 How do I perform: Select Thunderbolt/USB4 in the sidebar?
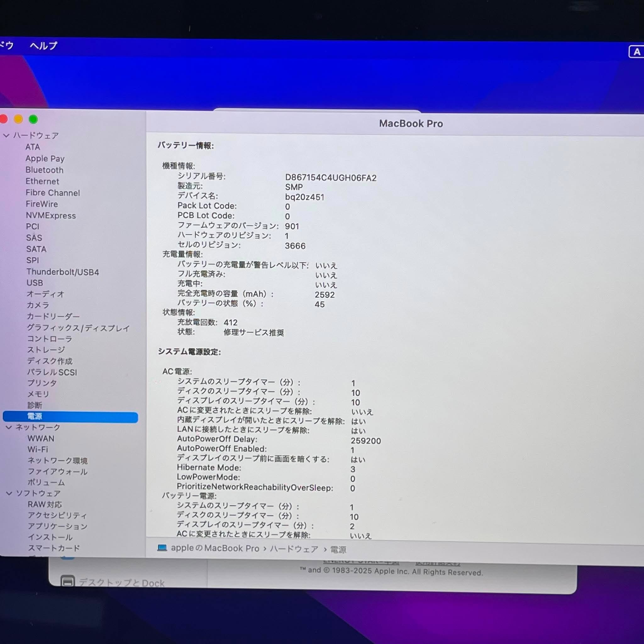63,272
